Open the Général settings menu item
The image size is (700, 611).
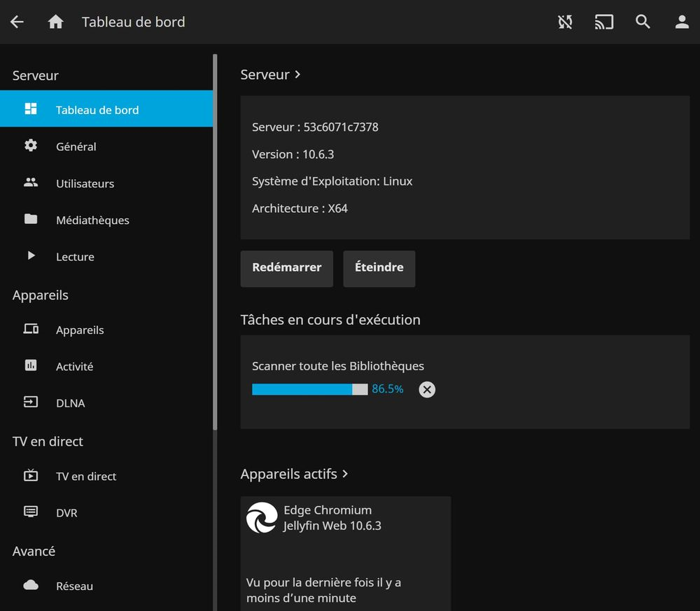[x=76, y=146]
